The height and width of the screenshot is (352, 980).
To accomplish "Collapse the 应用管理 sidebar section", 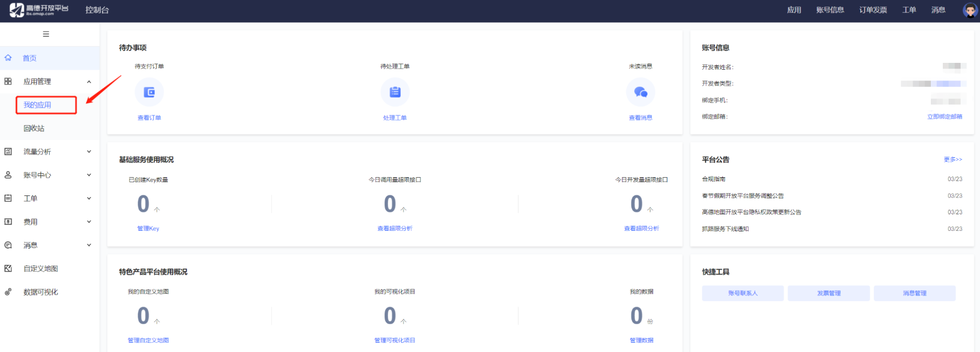I will point(89,82).
